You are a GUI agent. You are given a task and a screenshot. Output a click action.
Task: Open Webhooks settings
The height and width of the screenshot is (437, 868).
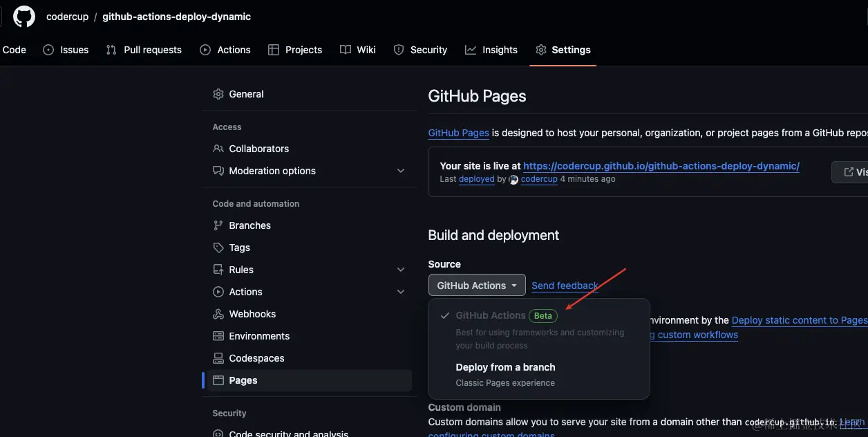[x=310, y=314]
